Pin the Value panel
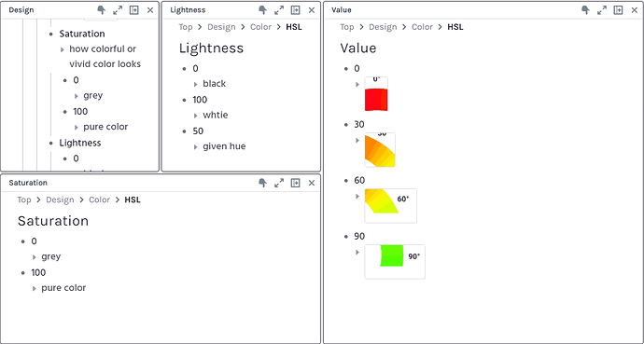This screenshot has width=644, height=344. coord(586,10)
